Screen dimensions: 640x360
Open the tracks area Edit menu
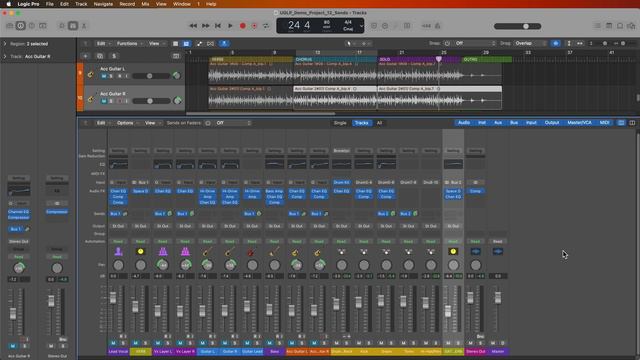pos(103,43)
